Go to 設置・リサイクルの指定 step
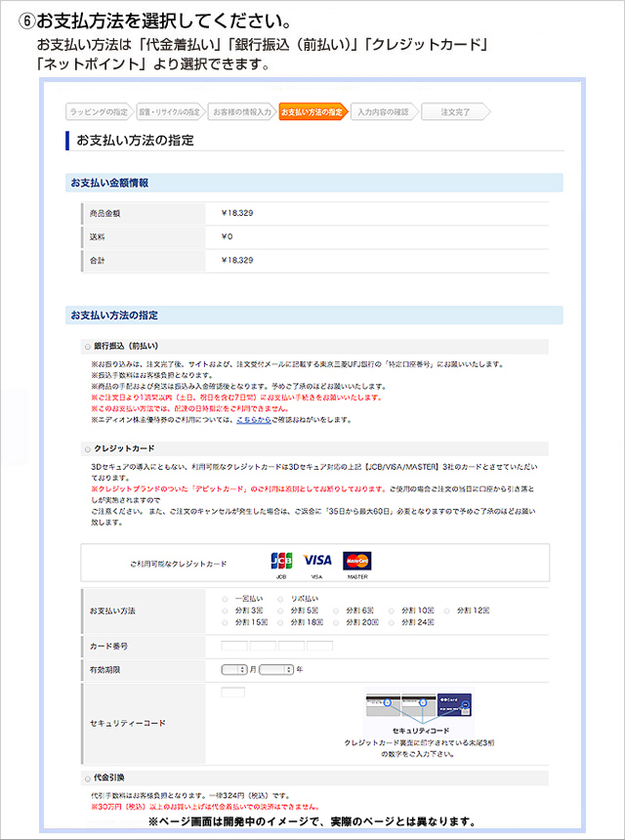Image resolution: width=625 pixels, height=840 pixels. [170, 112]
